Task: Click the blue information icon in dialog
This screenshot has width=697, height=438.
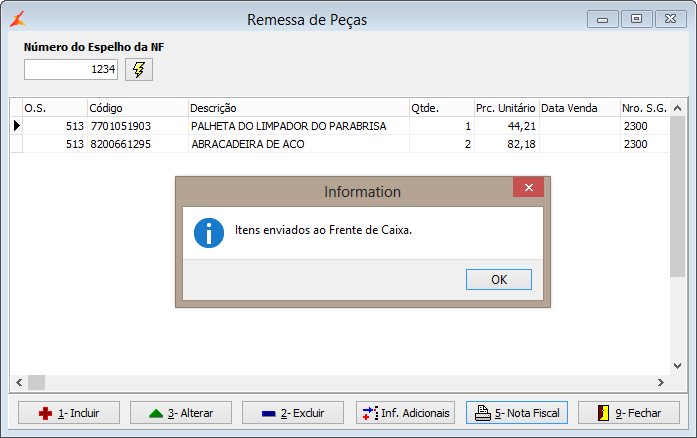Action: pos(209,233)
